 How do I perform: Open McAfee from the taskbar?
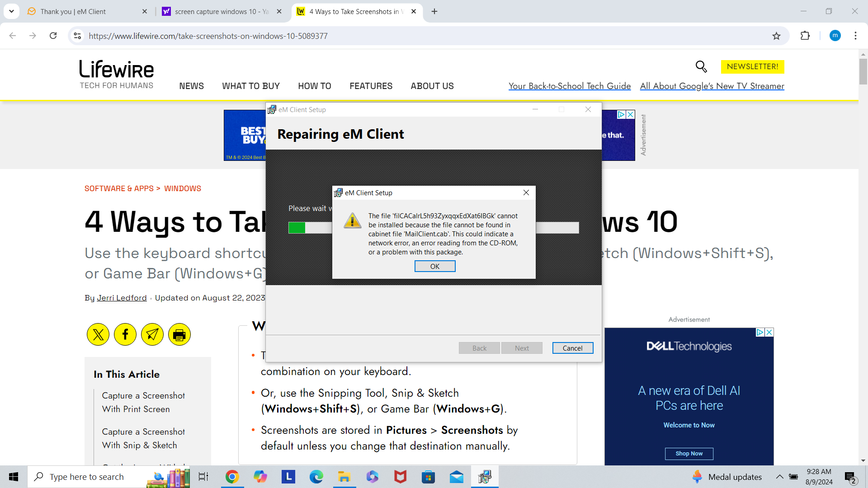tap(400, 477)
